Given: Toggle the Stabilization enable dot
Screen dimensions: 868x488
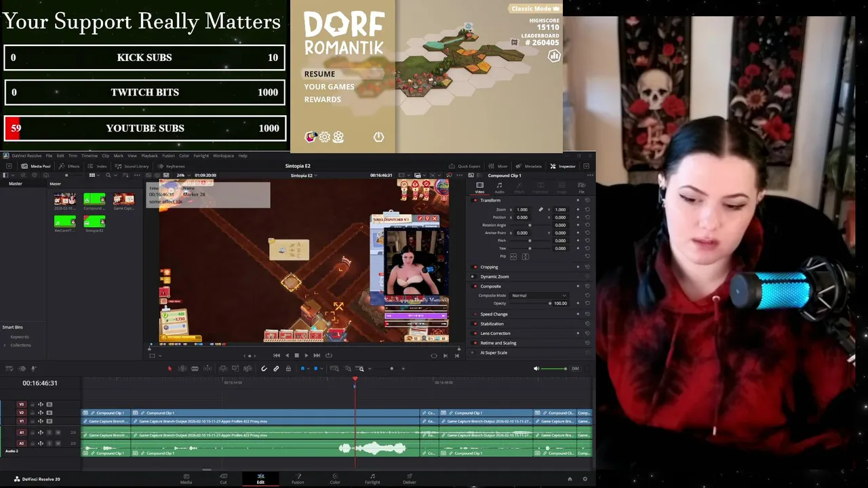Looking at the screenshot, I should click(x=474, y=324).
